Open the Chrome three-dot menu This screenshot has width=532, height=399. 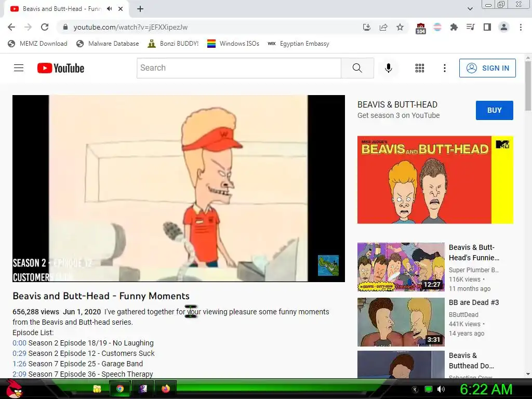(521, 27)
